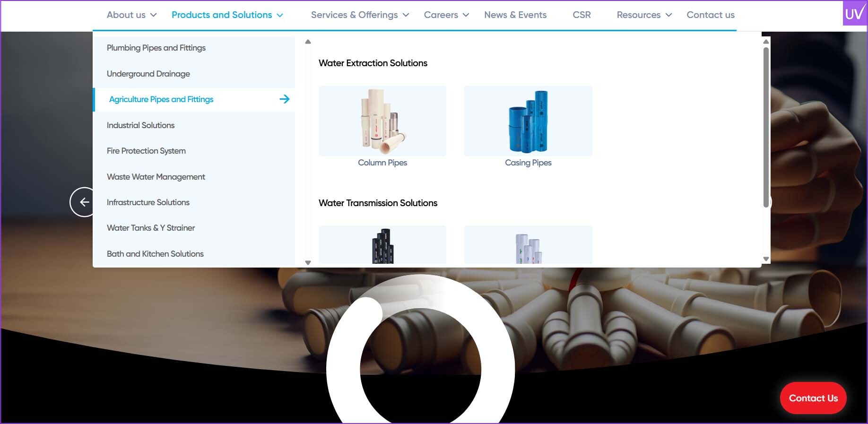This screenshot has width=868, height=424.
Task: Expand the Services & Offerings chevron
Action: tap(406, 15)
